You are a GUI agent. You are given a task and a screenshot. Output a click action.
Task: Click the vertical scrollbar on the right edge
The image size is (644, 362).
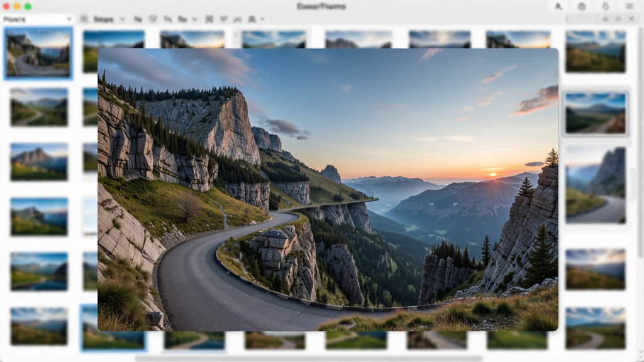(641, 142)
